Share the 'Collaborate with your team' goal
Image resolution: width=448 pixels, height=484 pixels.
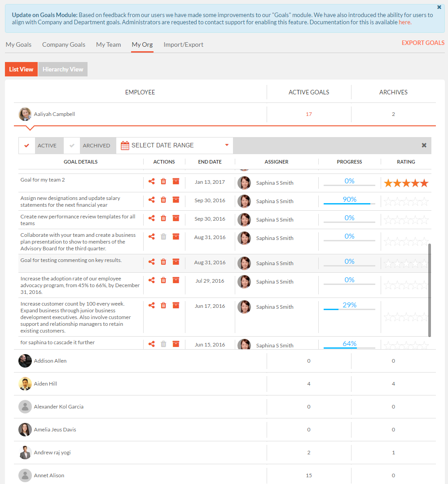pyautogui.click(x=151, y=237)
